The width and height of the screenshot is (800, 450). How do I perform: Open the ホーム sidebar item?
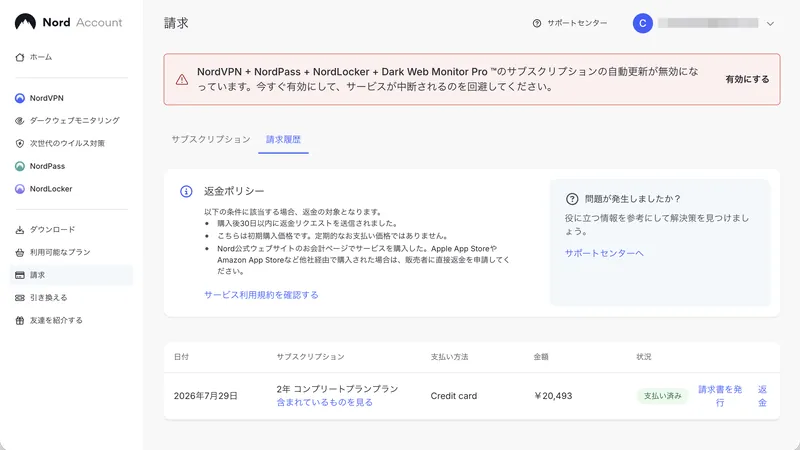coord(71,57)
